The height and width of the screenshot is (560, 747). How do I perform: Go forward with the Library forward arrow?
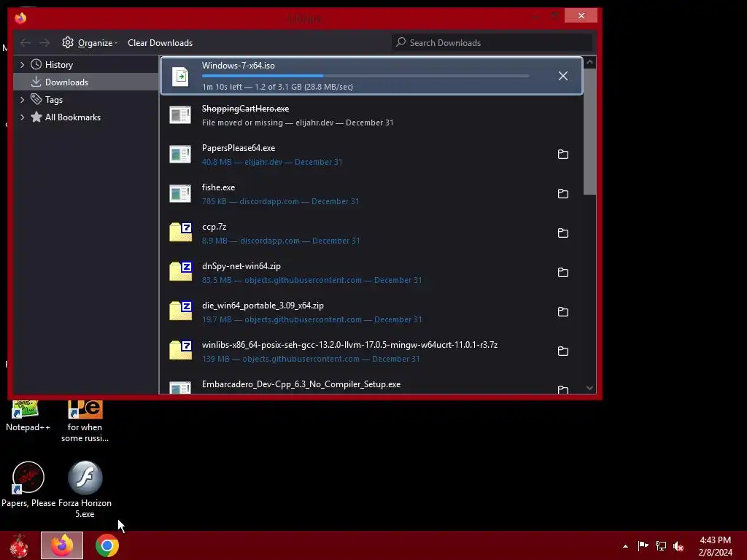(44, 43)
